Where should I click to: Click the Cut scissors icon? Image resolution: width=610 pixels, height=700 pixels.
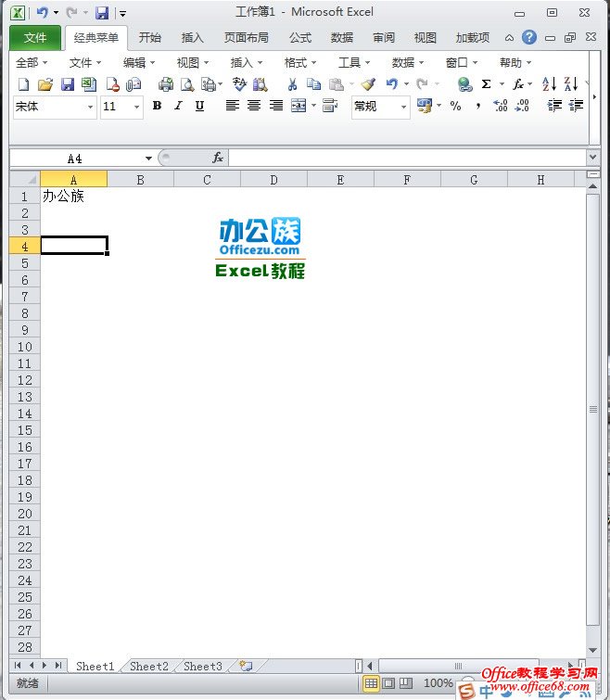pos(292,84)
